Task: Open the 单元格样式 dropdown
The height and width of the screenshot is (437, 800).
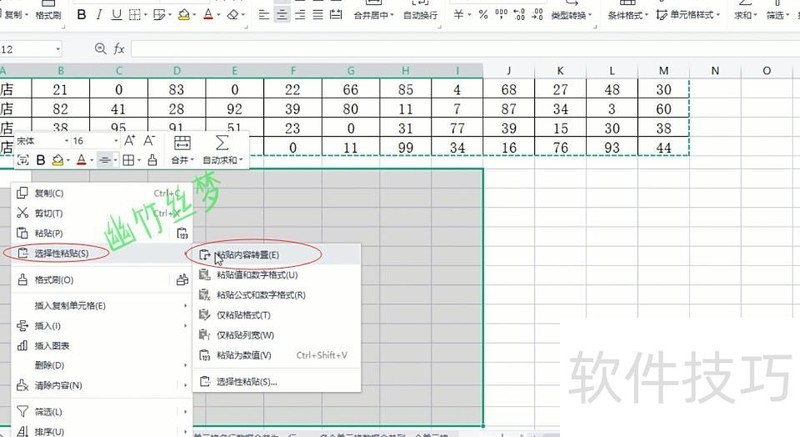Action: [x=688, y=15]
